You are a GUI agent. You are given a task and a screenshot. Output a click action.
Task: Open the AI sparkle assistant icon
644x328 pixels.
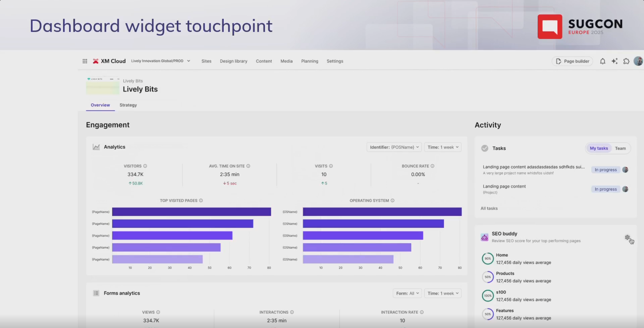coord(614,61)
